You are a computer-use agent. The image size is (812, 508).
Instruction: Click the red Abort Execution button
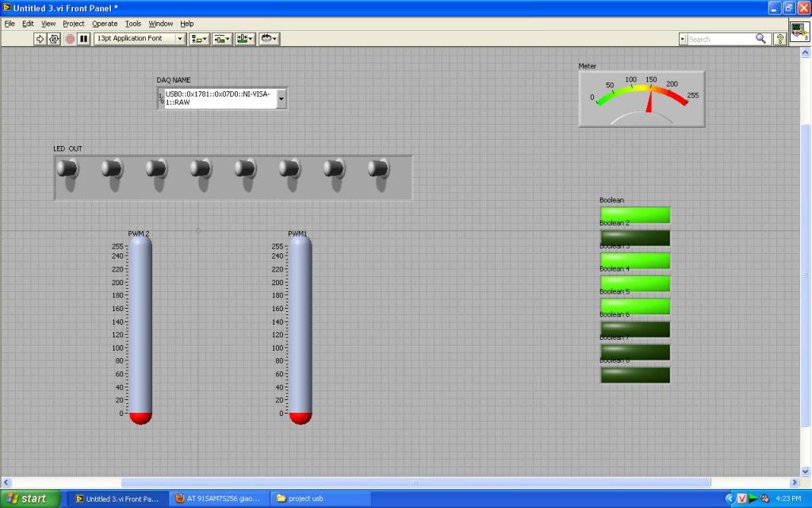[70, 39]
